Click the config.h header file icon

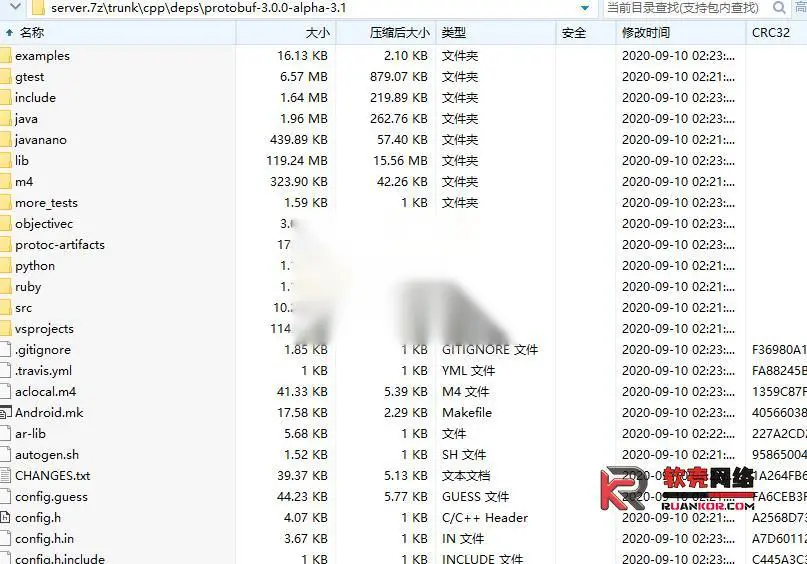[5, 518]
